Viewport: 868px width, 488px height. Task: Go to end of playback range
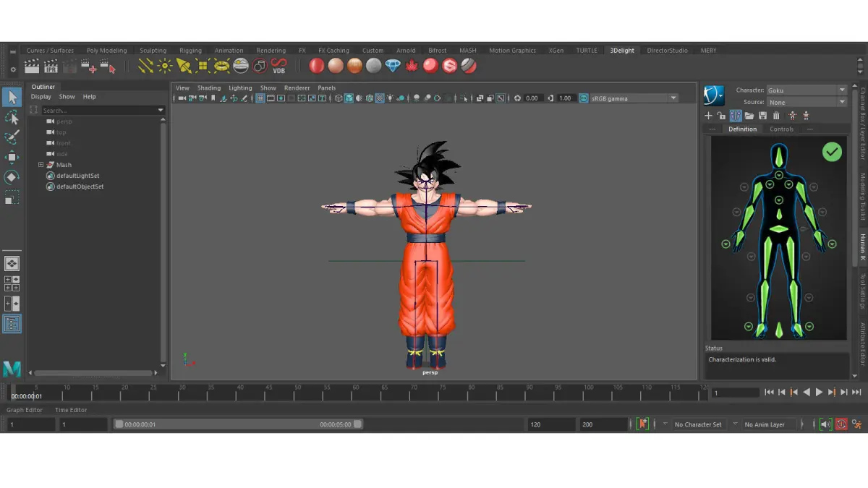[x=856, y=392]
